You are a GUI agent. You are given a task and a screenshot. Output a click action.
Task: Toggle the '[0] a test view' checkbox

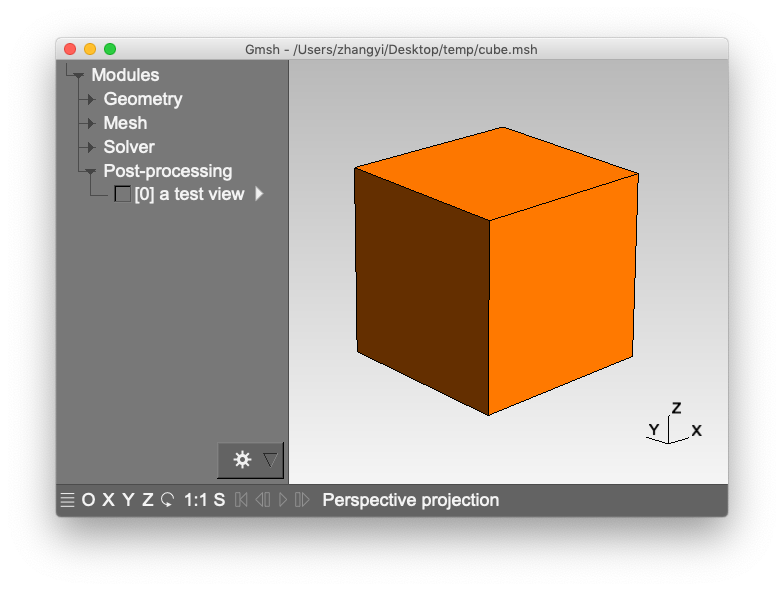tap(122, 194)
